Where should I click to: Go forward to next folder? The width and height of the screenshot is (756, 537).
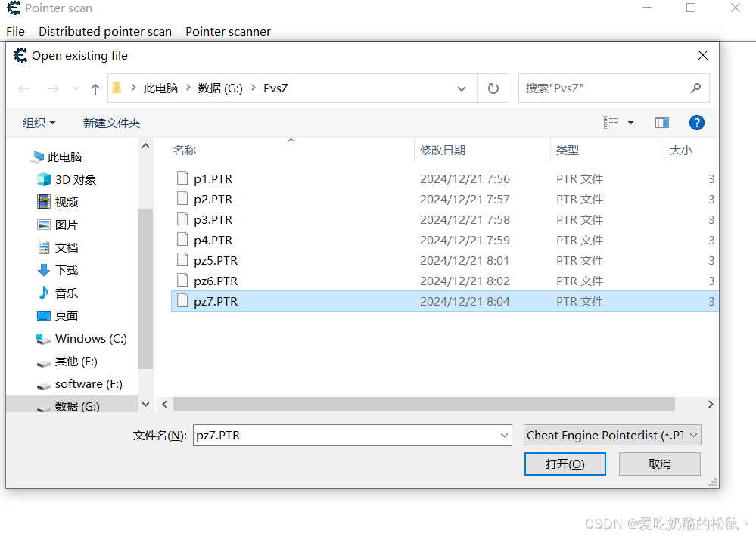click(x=53, y=88)
